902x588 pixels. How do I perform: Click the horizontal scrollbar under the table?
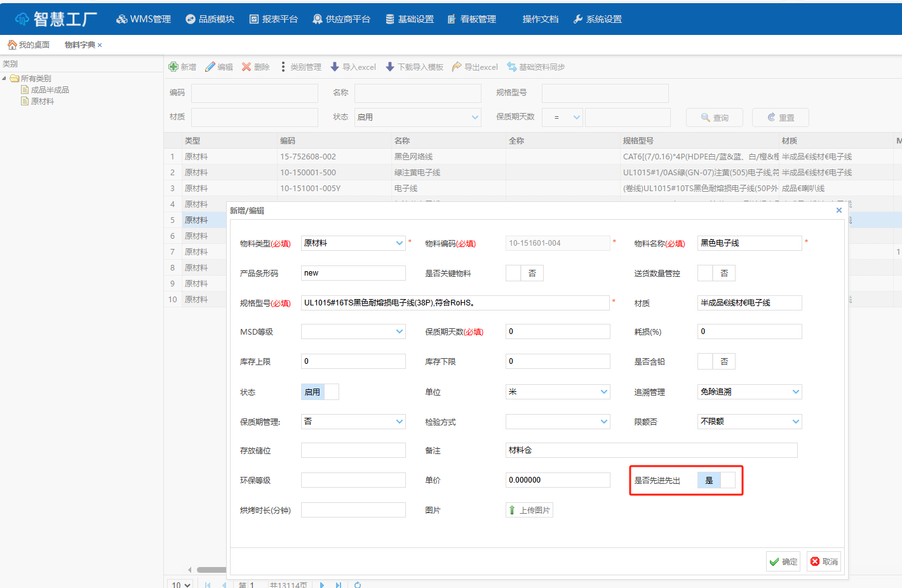[211, 570]
